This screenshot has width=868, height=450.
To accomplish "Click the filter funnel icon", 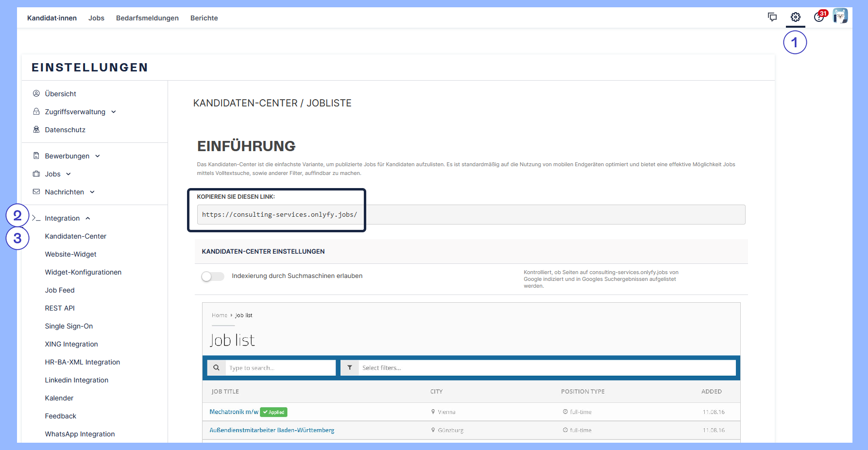I will (350, 368).
